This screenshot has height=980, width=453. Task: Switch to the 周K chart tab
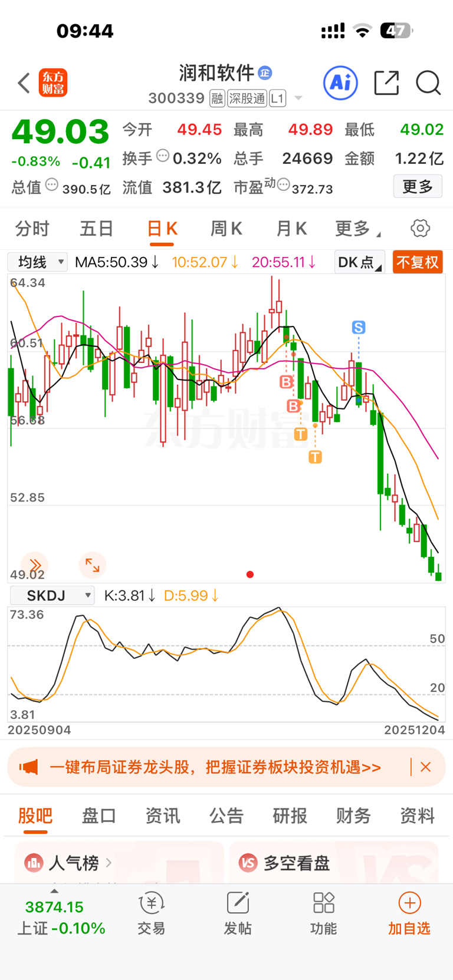coord(226,229)
